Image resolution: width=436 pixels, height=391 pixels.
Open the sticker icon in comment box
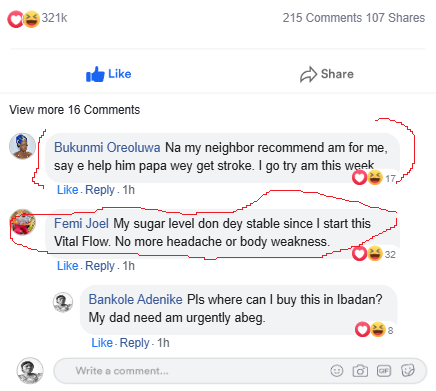coord(408,370)
